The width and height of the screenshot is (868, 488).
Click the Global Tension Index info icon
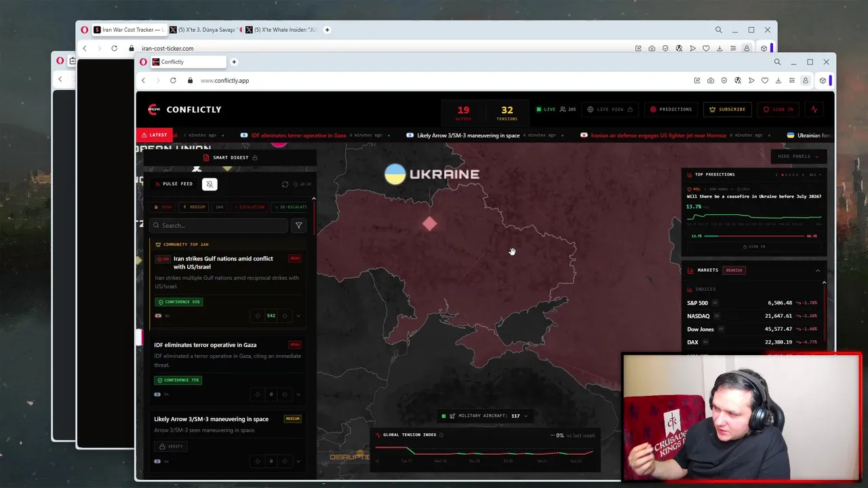pos(441,435)
